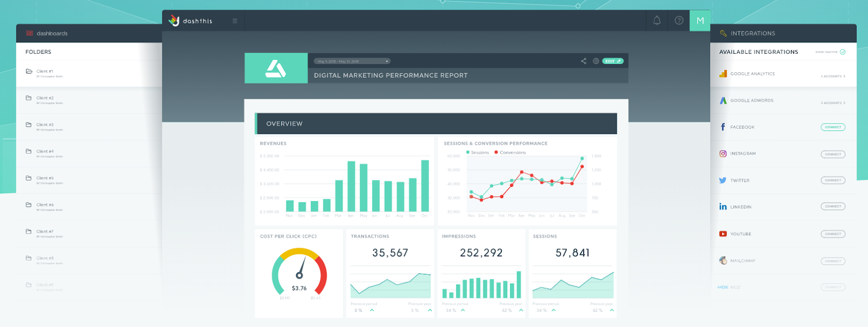This screenshot has height=327, width=868.
Task: Toggle the Conversions legend series
Action: coord(510,153)
